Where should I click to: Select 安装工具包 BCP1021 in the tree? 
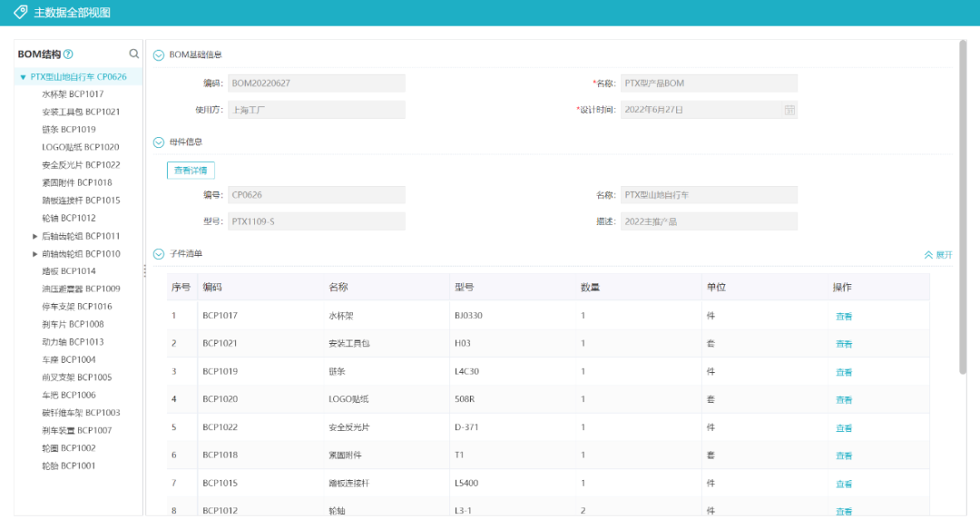[x=81, y=112]
